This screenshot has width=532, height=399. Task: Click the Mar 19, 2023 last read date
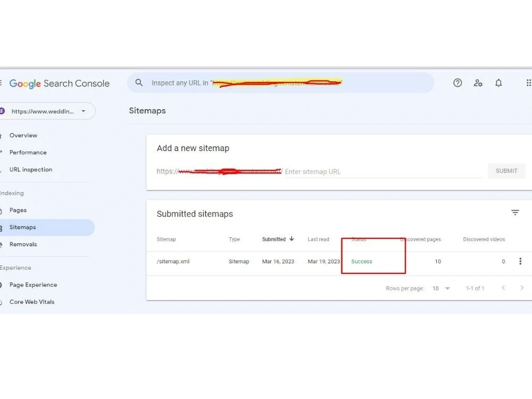[323, 261]
